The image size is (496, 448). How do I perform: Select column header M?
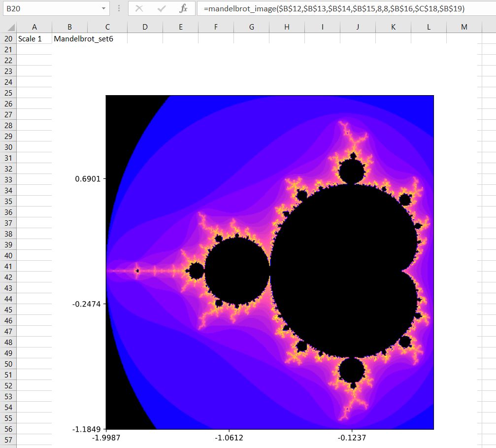(x=464, y=27)
